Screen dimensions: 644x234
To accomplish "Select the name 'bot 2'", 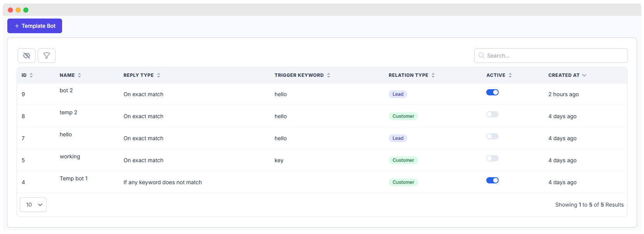I will [x=66, y=90].
